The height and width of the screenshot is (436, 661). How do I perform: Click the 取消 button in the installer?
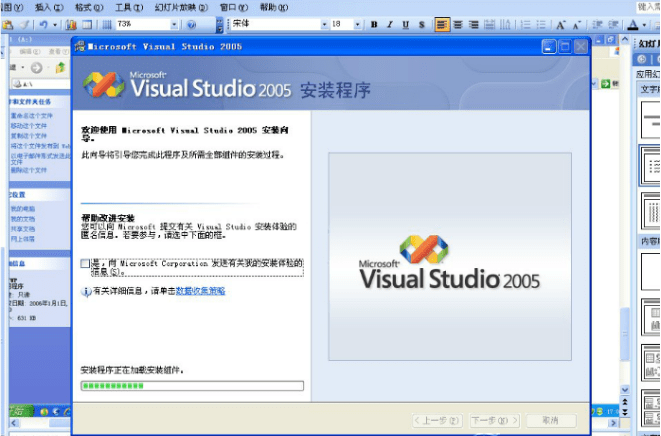548,420
